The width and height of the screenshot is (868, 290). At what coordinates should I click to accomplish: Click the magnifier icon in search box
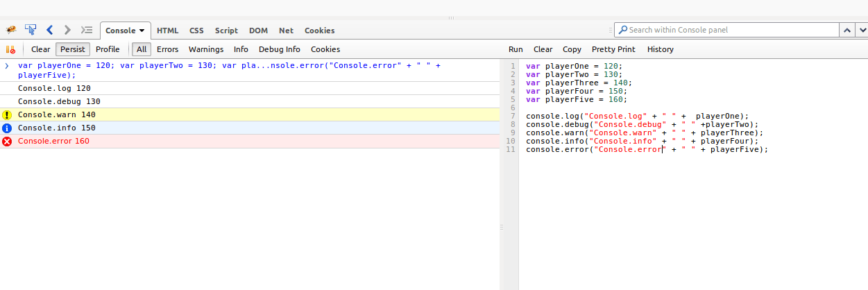(622, 31)
